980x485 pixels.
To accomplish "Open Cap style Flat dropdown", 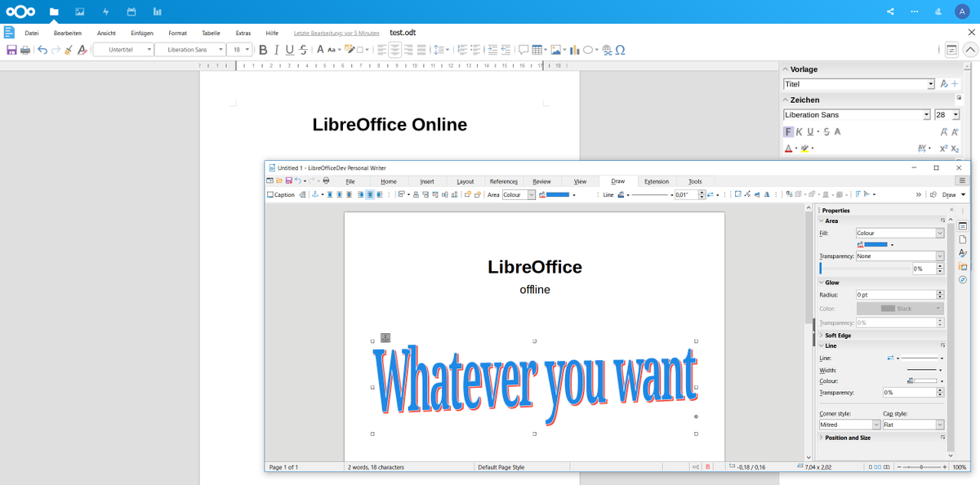I will [x=913, y=425].
